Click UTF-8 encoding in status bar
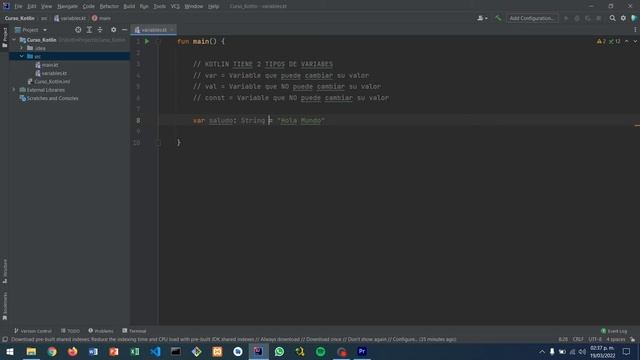This screenshot has width=640, height=360. [595, 339]
